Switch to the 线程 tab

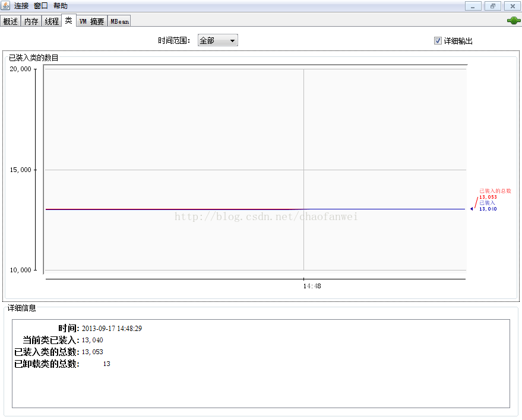(52, 21)
